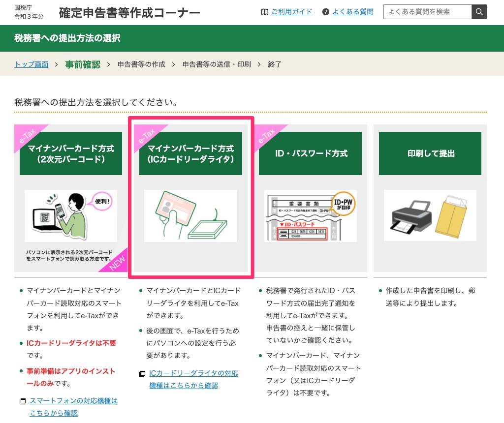Image resolution: width=504 pixels, height=423 pixels.
Task: Open スマートフォンの対応機種はこちらから確認 link
Action: pos(74,407)
